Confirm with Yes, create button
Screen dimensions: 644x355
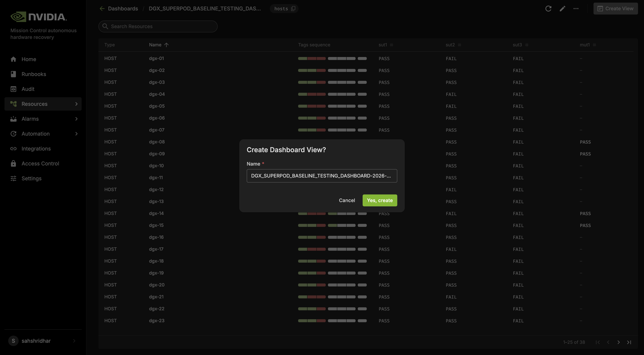(x=380, y=200)
